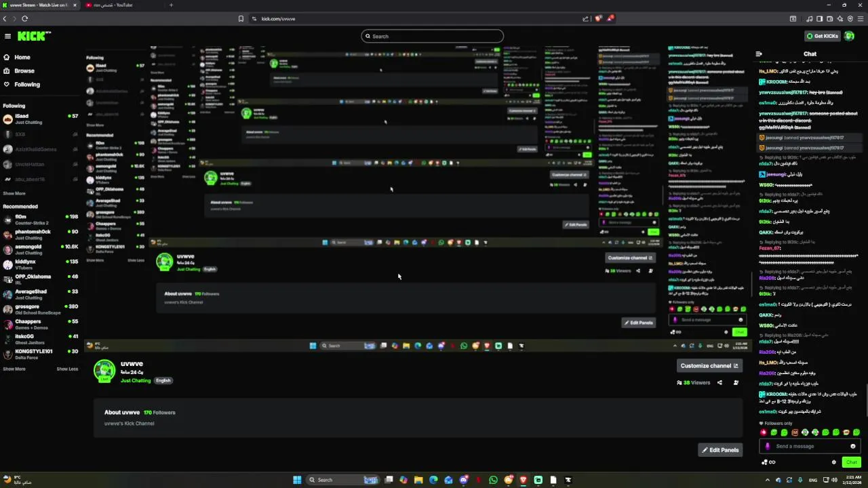Click the Kick search field
This screenshot has width=868, height=488.
click(x=433, y=36)
